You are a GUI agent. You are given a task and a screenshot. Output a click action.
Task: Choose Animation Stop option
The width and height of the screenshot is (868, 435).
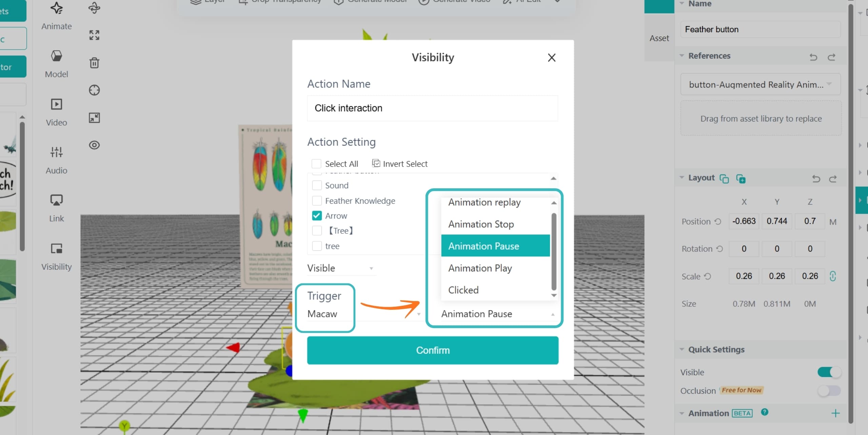495,224
